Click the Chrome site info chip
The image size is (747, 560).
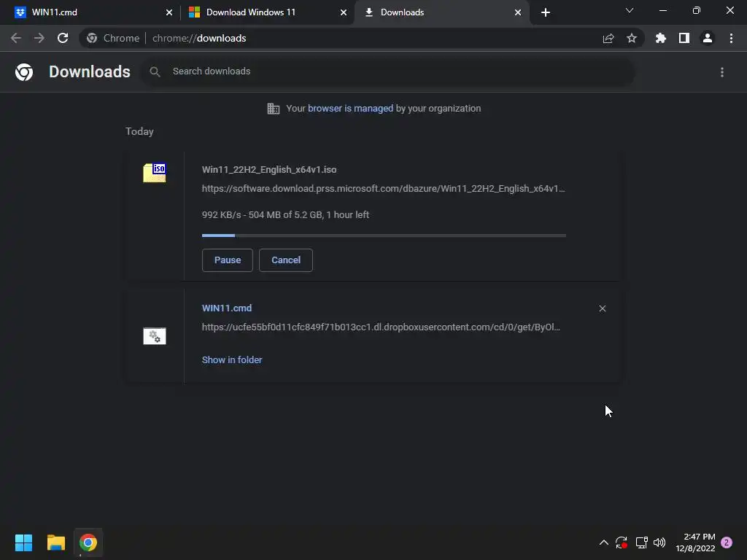click(x=113, y=38)
